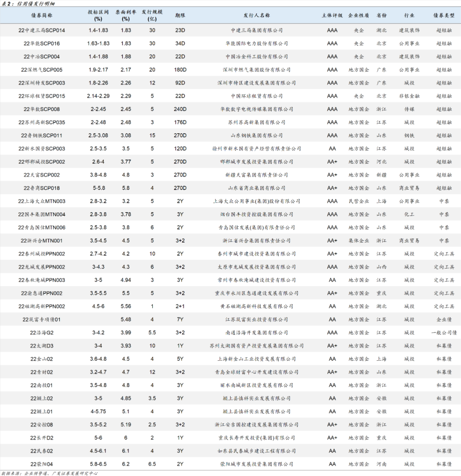Select the bond 22龙城发展PPN002
Viewport: 461px width, 476px height.
[41, 267]
